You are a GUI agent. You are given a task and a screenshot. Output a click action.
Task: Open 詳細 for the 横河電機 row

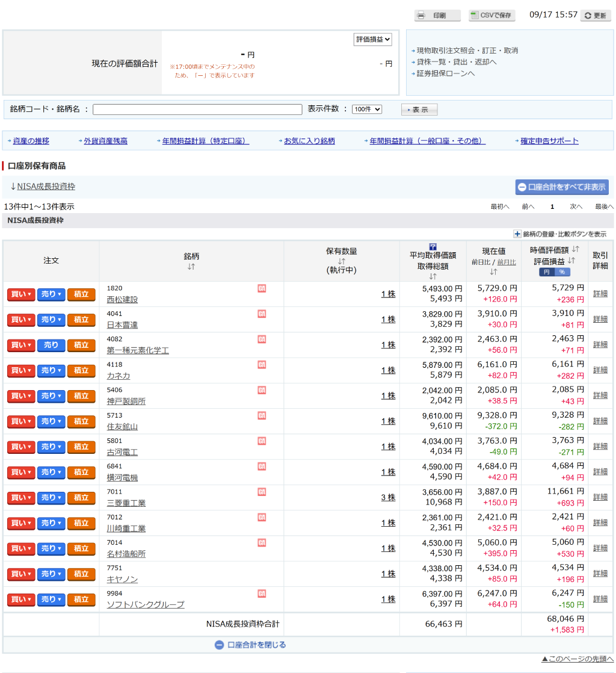600,472
